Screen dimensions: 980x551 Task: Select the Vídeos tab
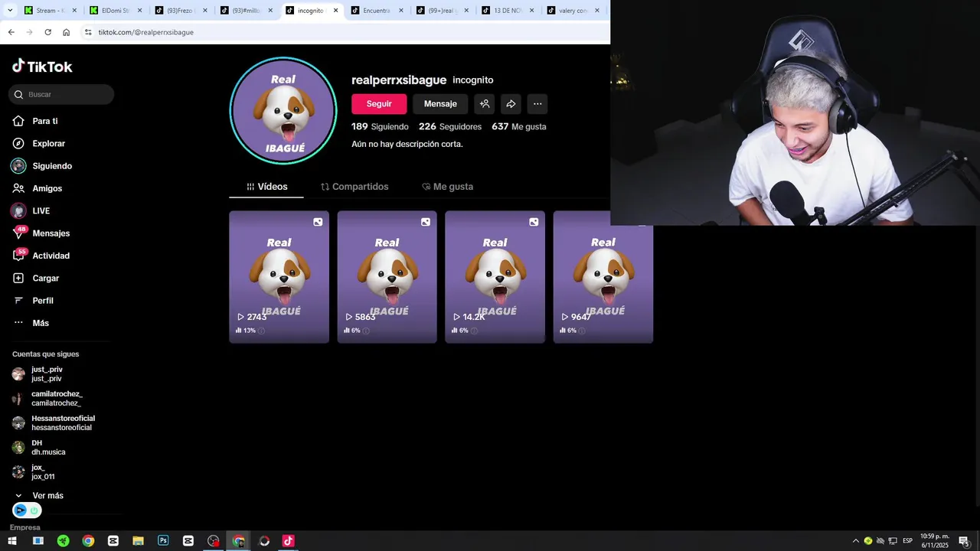266,187
